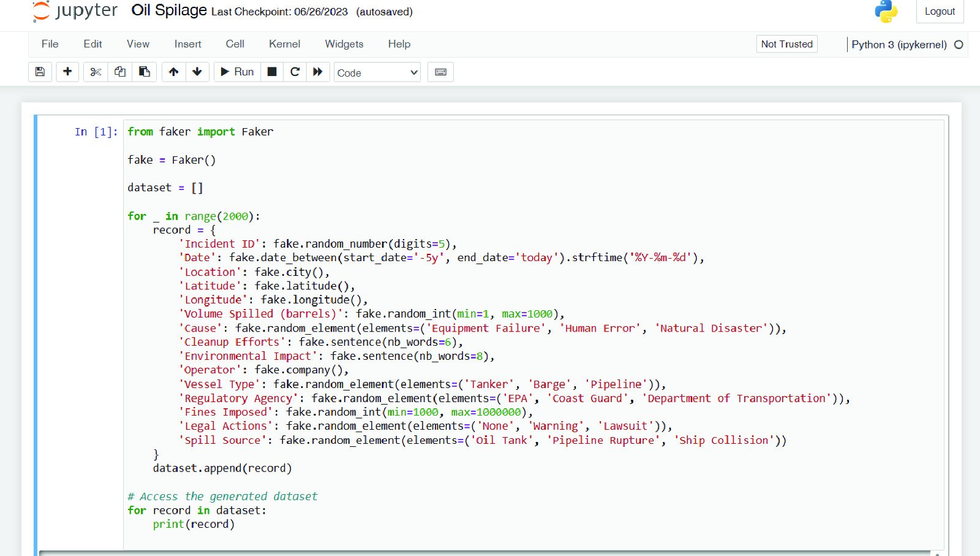980x556 pixels.
Task: Click the 'dataset.append(record)' line
Action: pos(222,468)
